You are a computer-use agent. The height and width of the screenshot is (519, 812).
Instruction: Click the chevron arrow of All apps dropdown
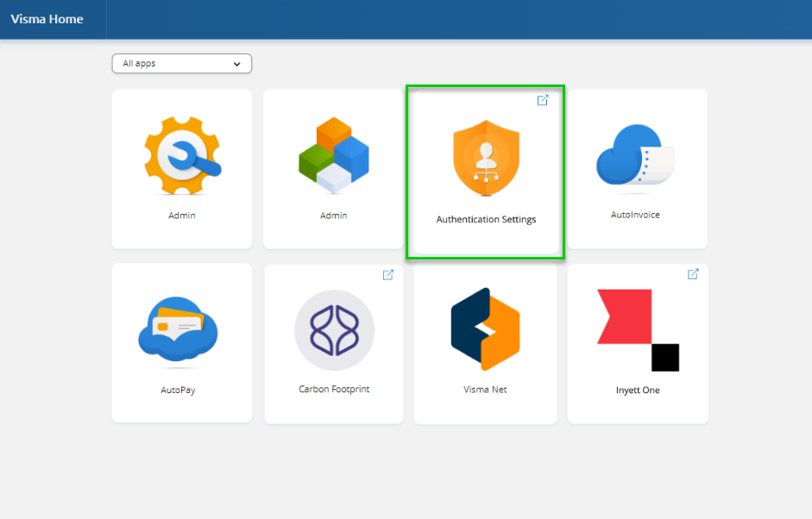(236, 64)
